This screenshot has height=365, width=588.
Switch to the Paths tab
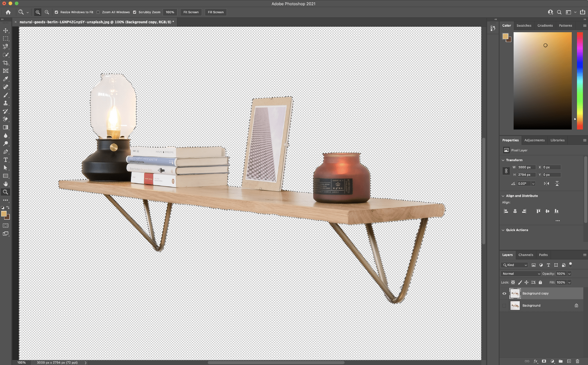click(x=543, y=254)
